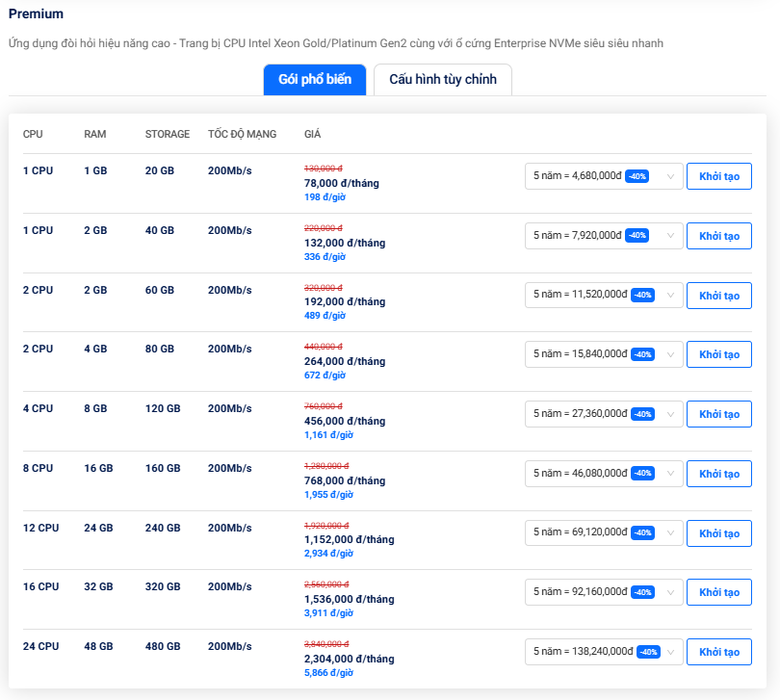Open the 5 năm = 7,920,000đ billing dropdown
Screen dimensions: 780x700
pos(604,236)
